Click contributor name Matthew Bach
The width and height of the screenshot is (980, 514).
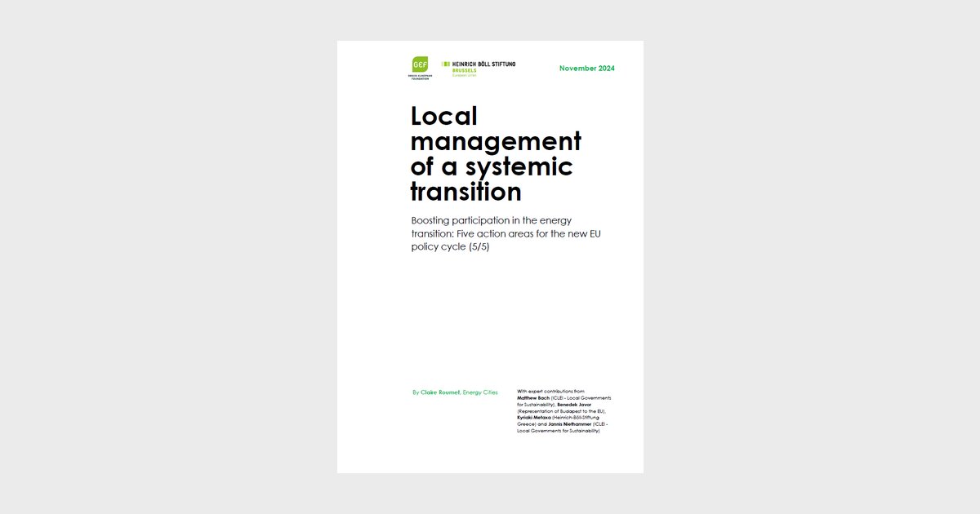click(533, 399)
